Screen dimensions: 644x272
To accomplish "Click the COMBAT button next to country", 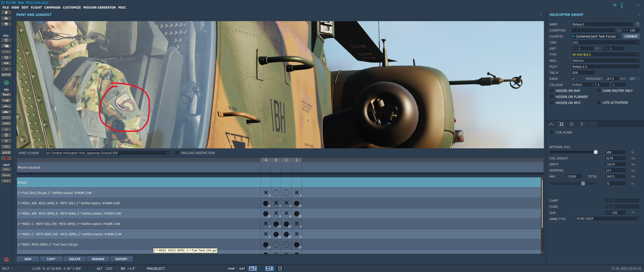I will coord(631,36).
